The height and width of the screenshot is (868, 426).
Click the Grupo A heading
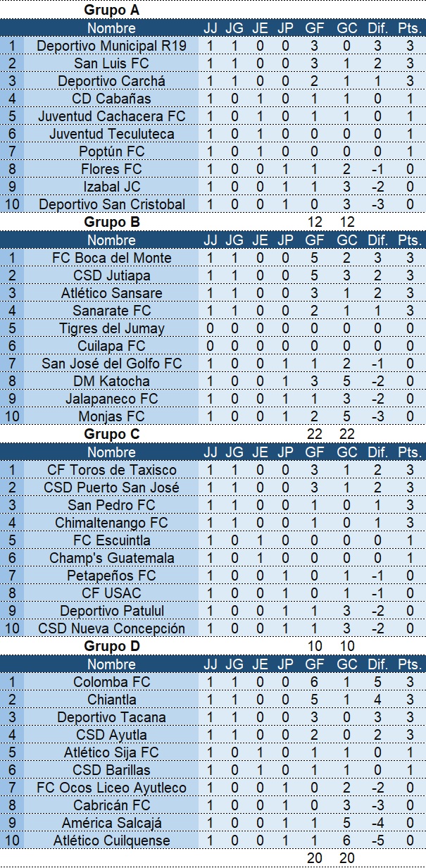coord(111,10)
